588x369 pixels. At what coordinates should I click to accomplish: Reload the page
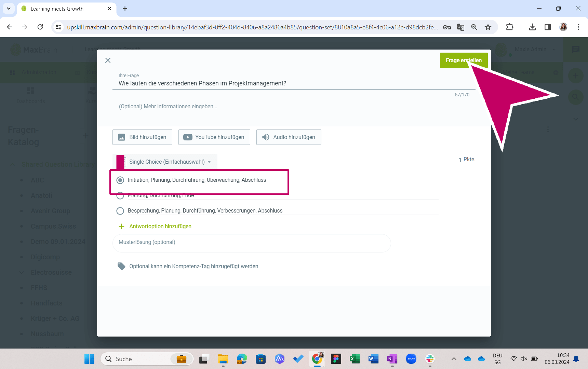coord(40,27)
